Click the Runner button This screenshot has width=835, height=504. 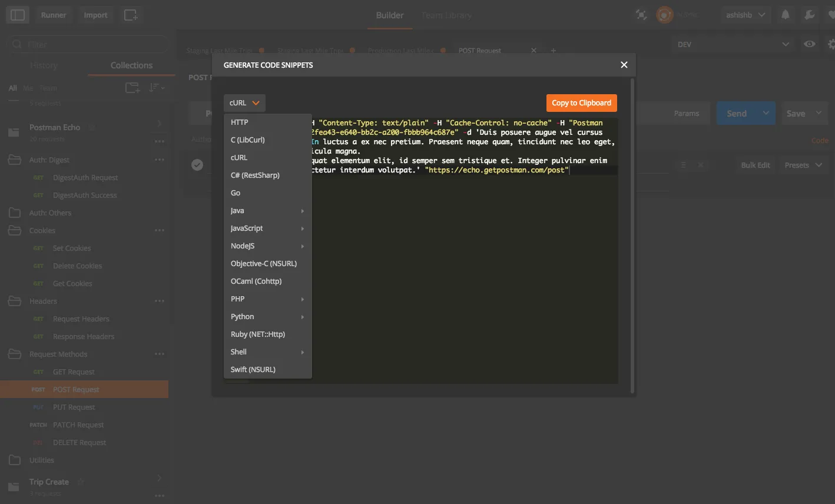click(54, 15)
